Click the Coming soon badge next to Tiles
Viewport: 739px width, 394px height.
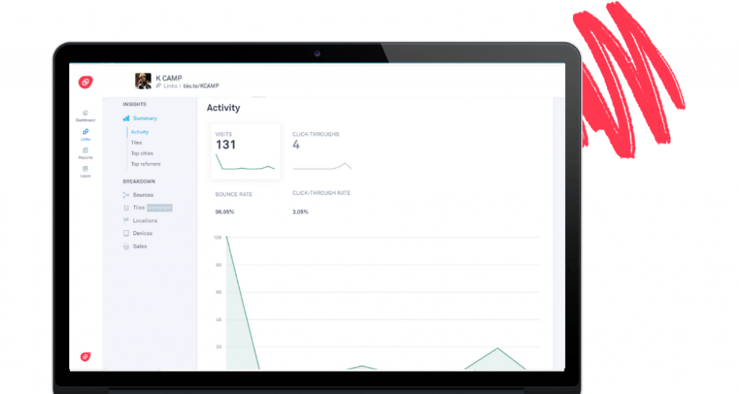(x=159, y=207)
